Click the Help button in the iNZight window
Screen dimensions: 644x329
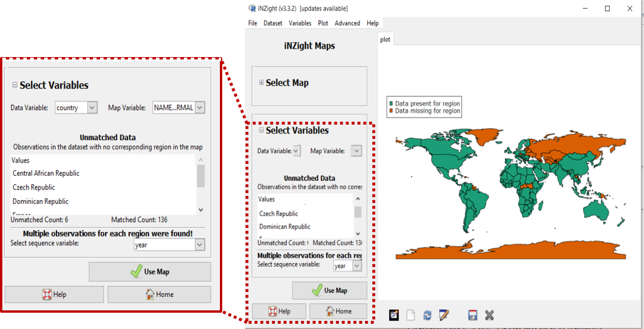(279, 311)
